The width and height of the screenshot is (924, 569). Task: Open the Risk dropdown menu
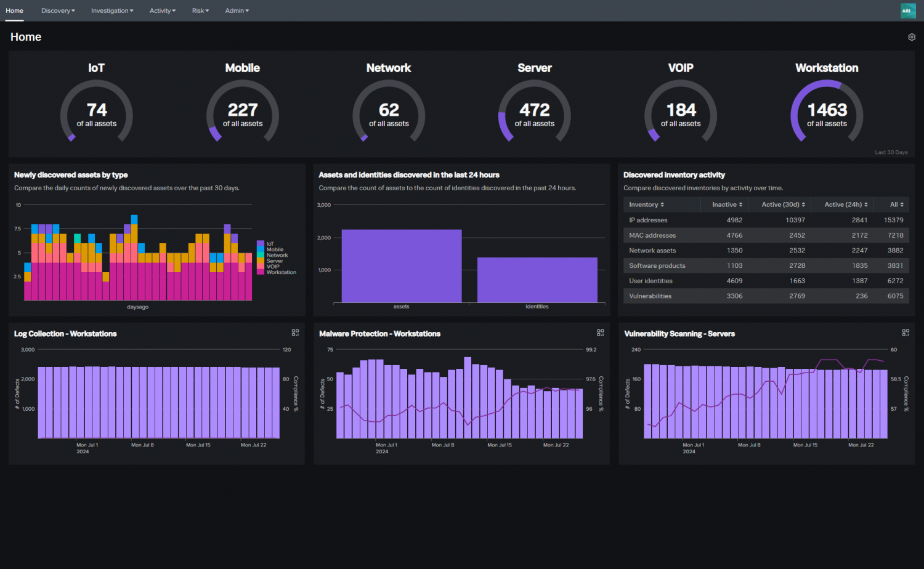pyautogui.click(x=200, y=10)
